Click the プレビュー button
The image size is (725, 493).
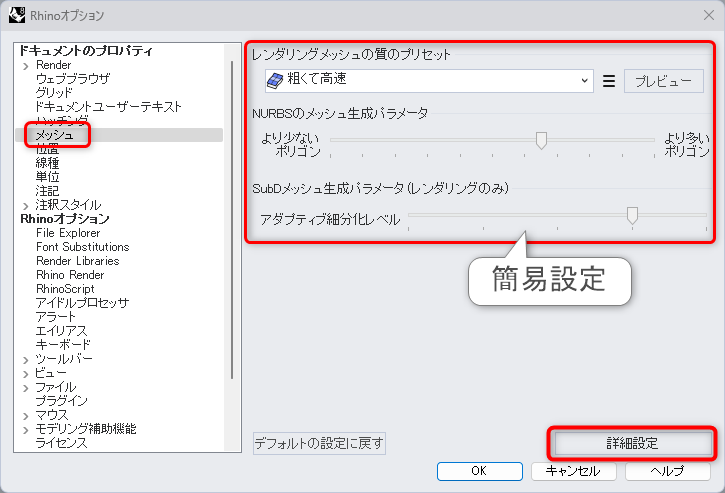pos(664,81)
